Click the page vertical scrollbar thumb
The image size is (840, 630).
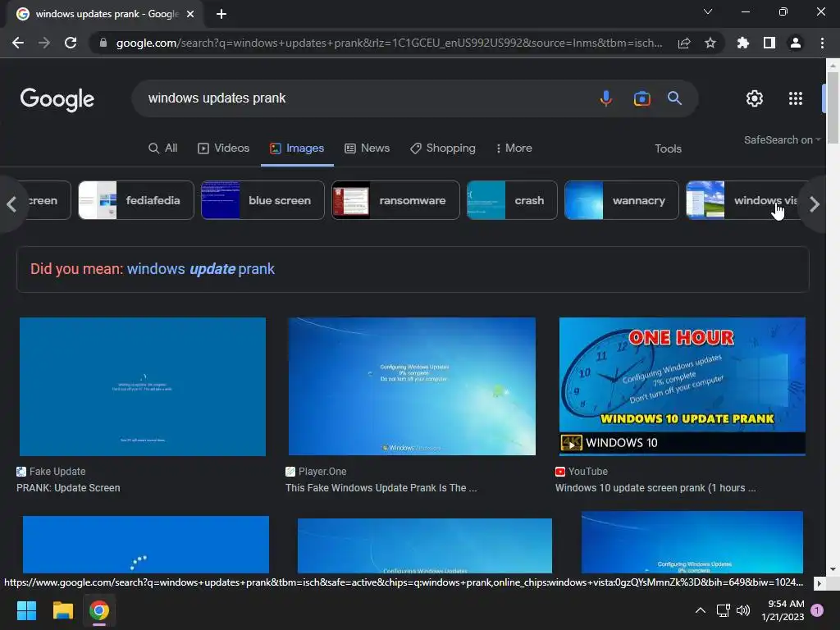coord(833,107)
